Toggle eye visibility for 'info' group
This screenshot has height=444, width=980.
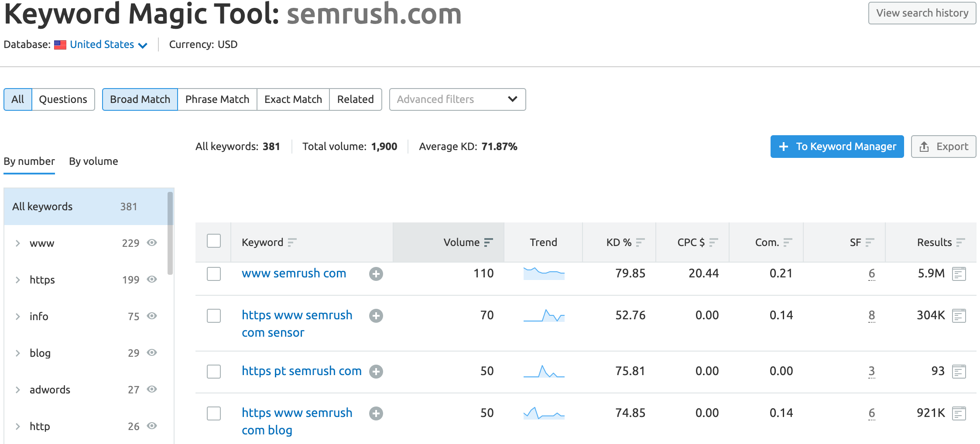[x=152, y=316]
